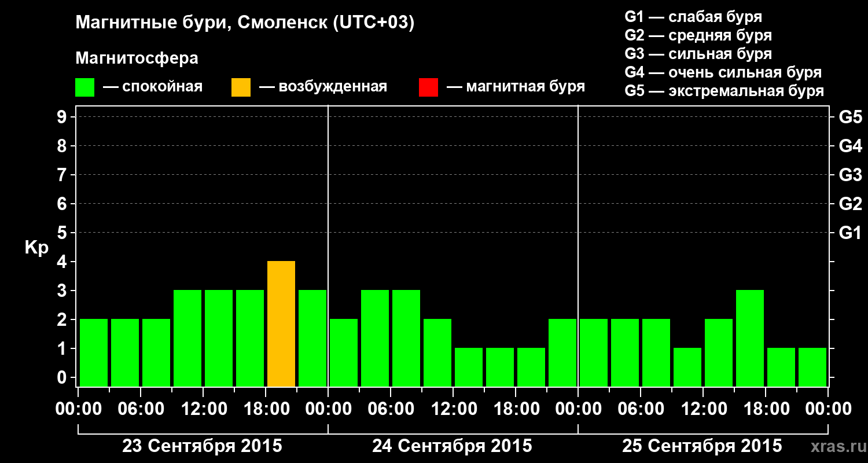Viewport: 868px width, 463px height.
Task: Select the orange Kp 4 bar on 23 Сентября
Action: click(281, 324)
